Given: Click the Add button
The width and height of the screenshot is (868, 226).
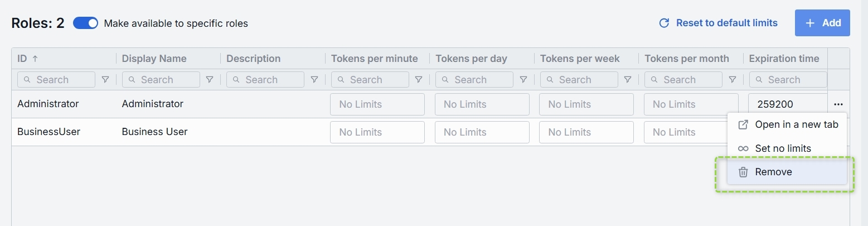Looking at the screenshot, I should 822,23.
